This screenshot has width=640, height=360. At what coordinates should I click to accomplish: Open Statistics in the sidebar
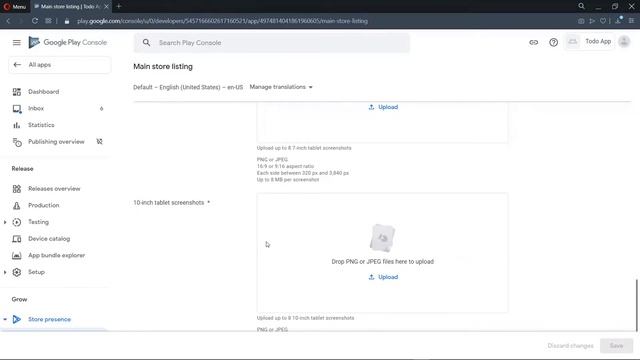[x=41, y=125]
